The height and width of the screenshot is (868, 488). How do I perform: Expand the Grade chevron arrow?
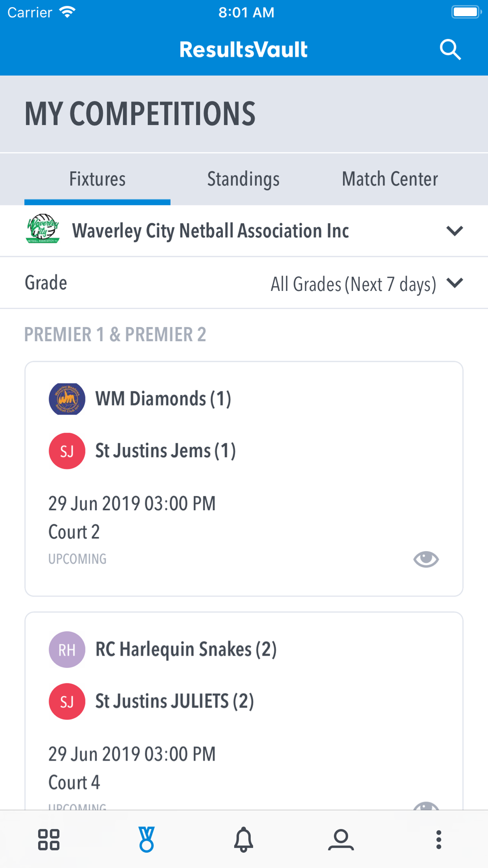454,283
